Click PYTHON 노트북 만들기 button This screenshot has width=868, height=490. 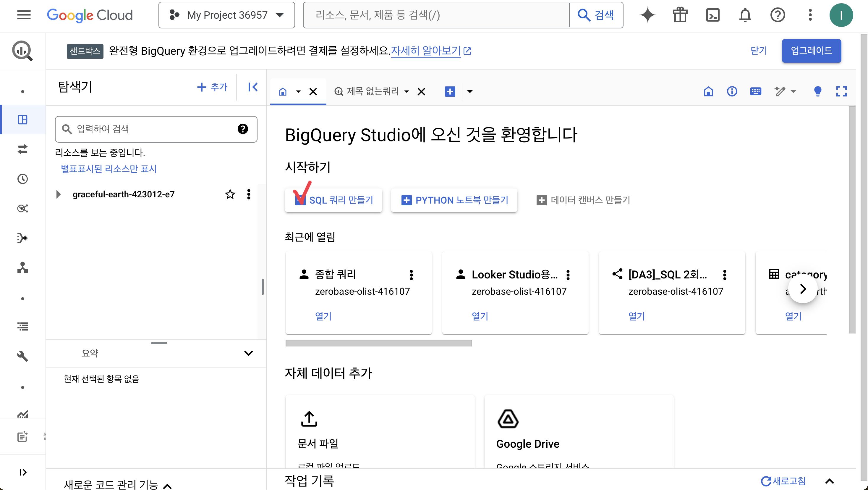(454, 200)
